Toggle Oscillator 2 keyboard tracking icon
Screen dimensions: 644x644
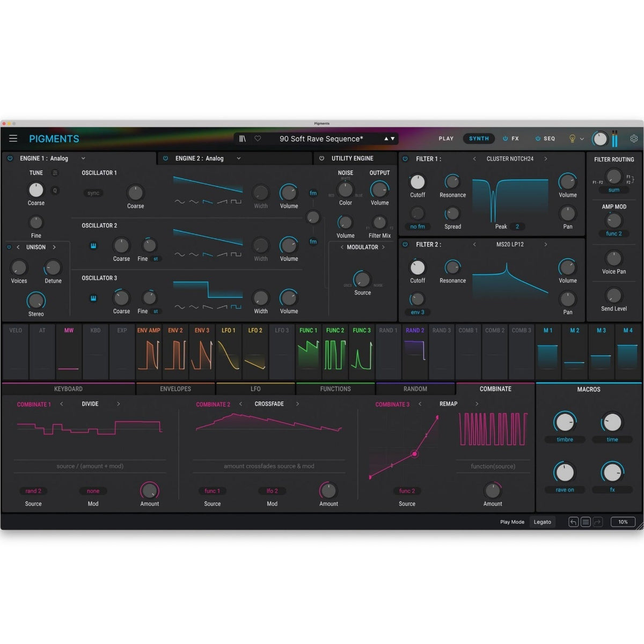pos(93,246)
